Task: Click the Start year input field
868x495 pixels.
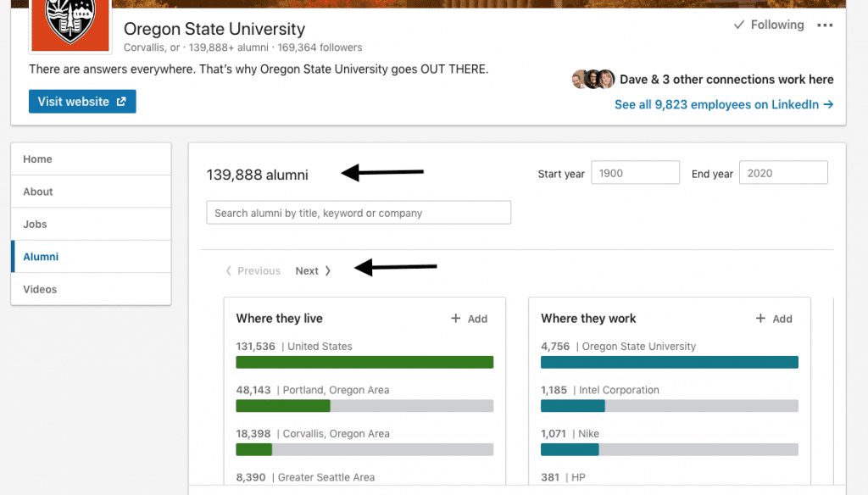Action: (635, 173)
